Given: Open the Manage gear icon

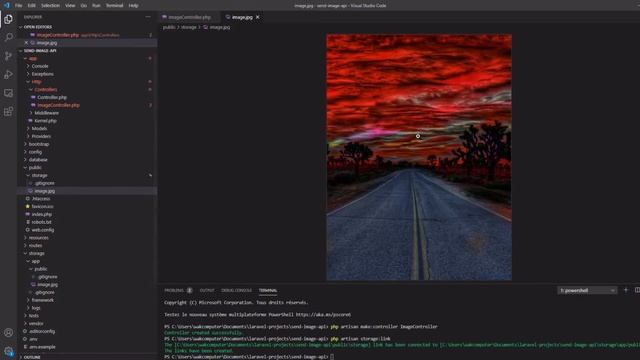Looking at the screenshot, I should (8, 351).
